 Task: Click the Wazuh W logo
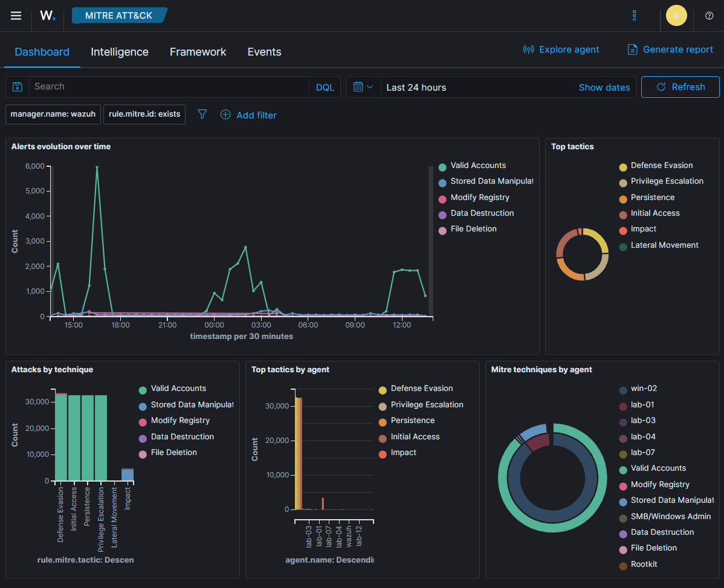(48, 16)
